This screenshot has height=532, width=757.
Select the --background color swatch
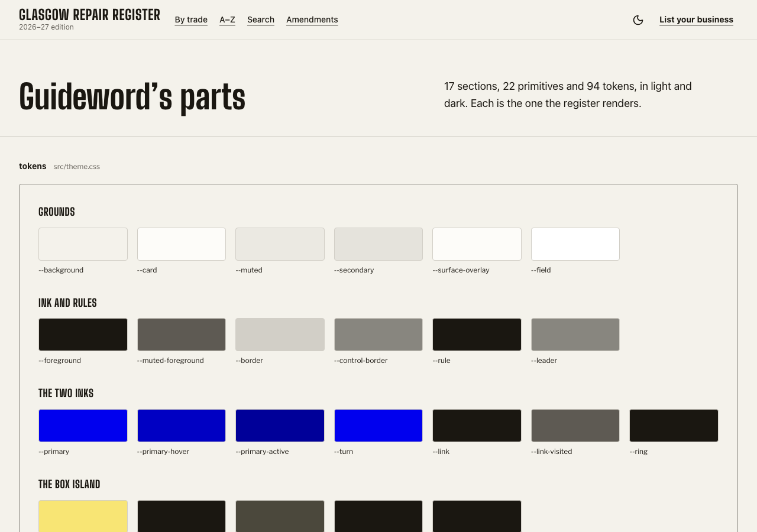[83, 244]
